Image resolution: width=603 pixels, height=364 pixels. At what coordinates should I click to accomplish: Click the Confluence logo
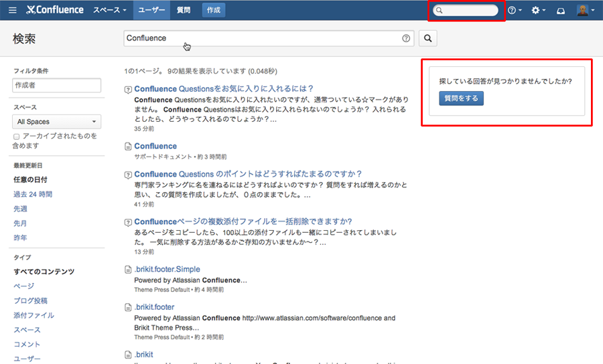click(x=55, y=10)
